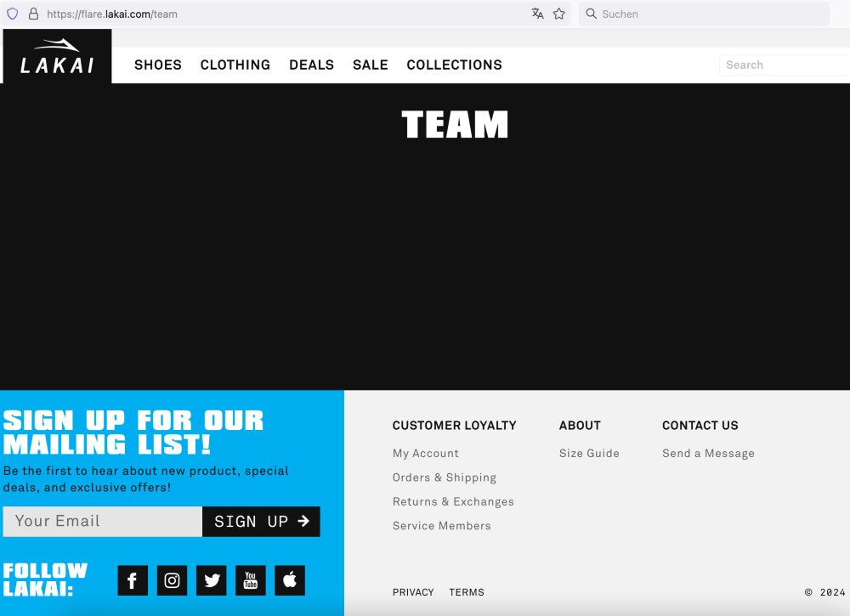Open Lakai's Instagram icon
The width and height of the screenshot is (850, 616).
pos(172,580)
